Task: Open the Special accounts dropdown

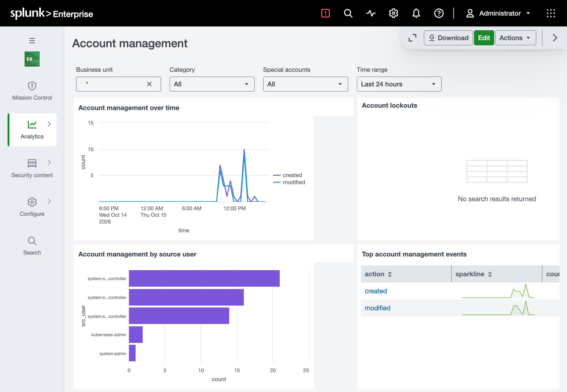Action: (305, 84)
